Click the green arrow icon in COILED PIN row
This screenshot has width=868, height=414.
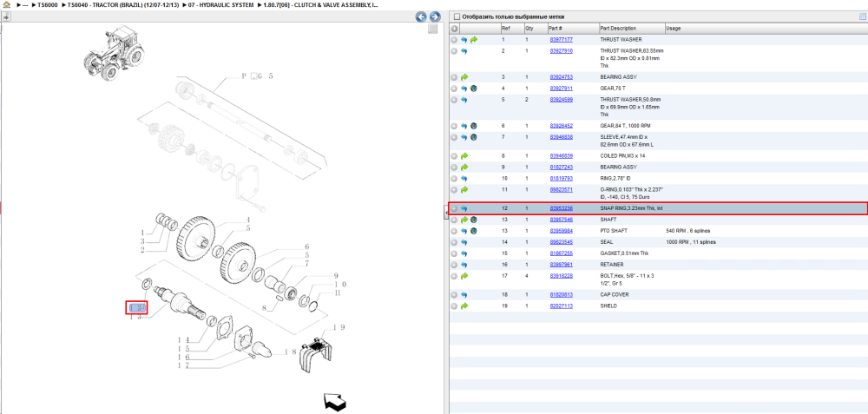tap(464, 156)
